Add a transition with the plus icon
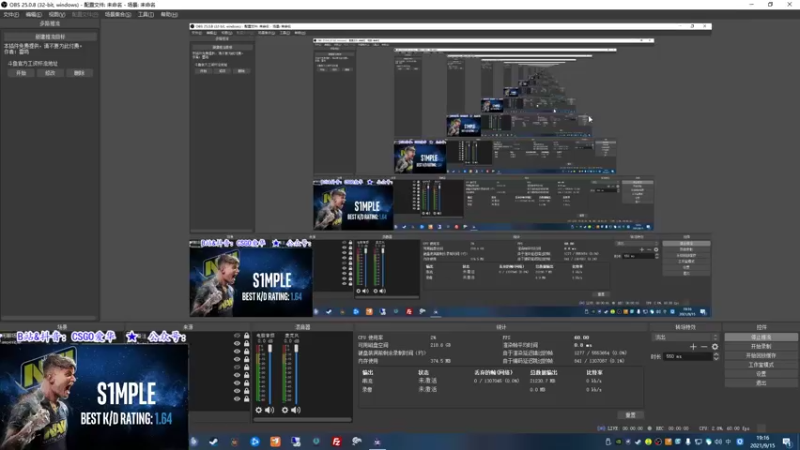 click(693, 347)
